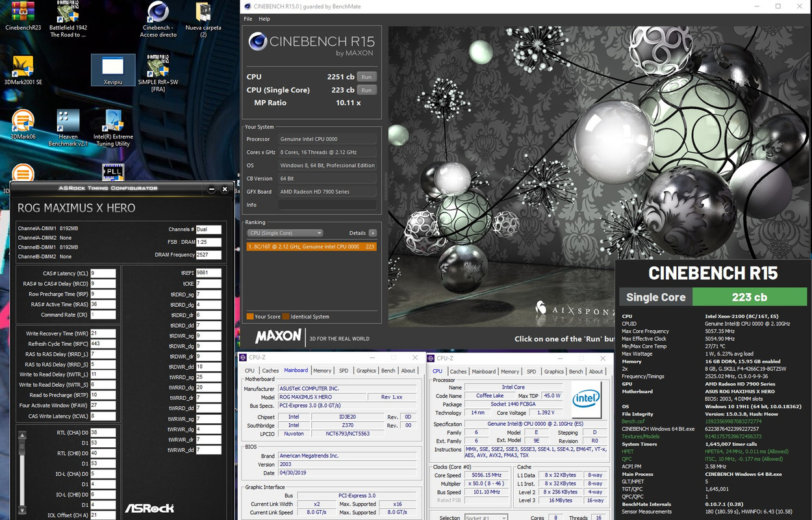Click the Channels # field showing Dual
The width and height of the screenshot is (812, 520).
click(209, 229)
